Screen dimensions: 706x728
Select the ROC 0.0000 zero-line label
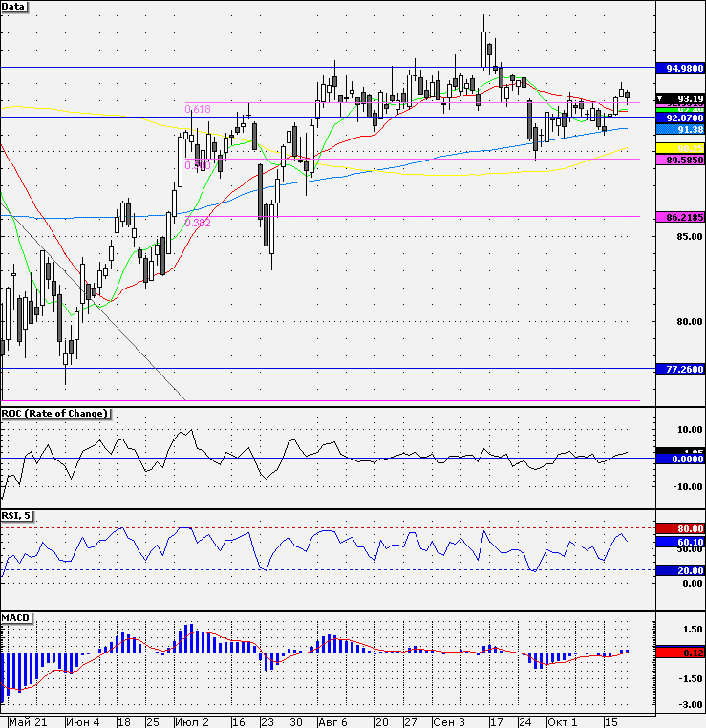681,459
